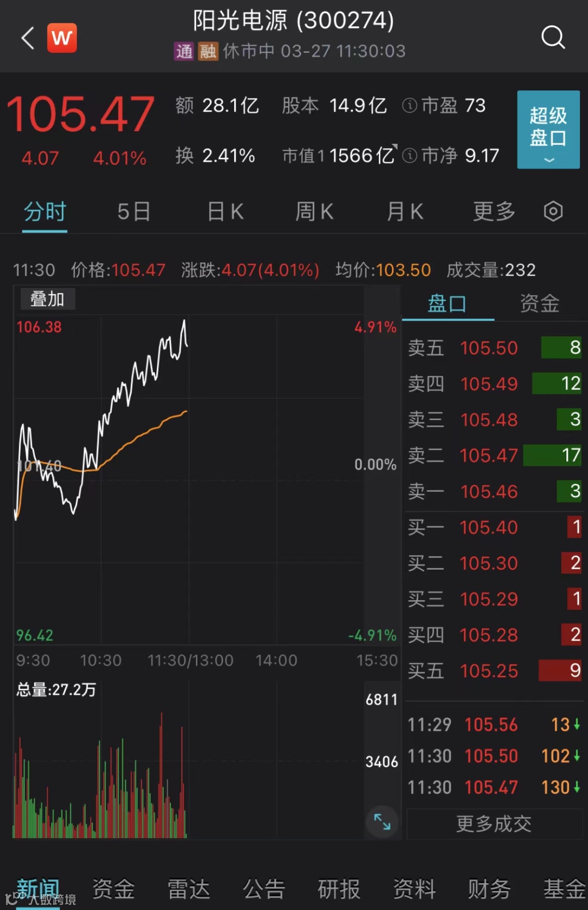The width and height of the screenshot is (588, 910).
Task: Open the 公告 bottom tab
Action: [x=264, y=889]
